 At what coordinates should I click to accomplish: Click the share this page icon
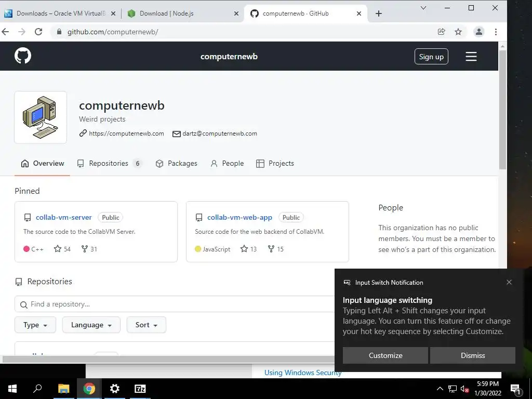442,32
